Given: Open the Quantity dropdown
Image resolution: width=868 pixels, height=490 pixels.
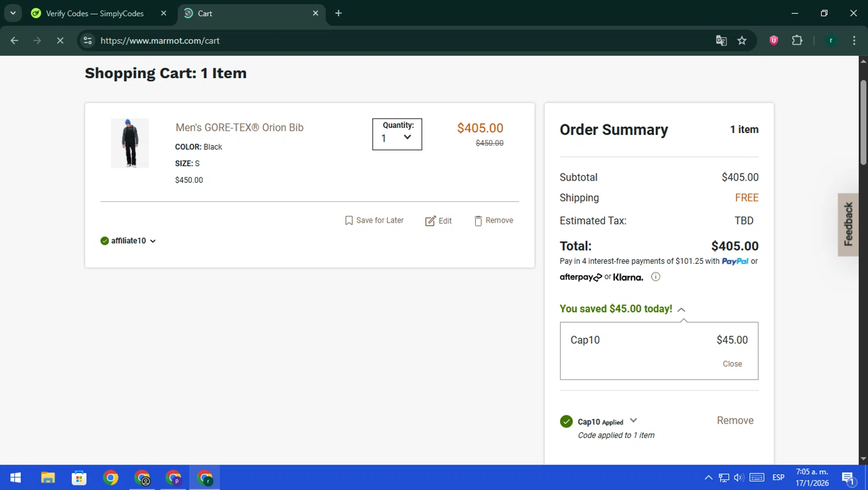Looking at the screenshot, I should click(397, 134).
